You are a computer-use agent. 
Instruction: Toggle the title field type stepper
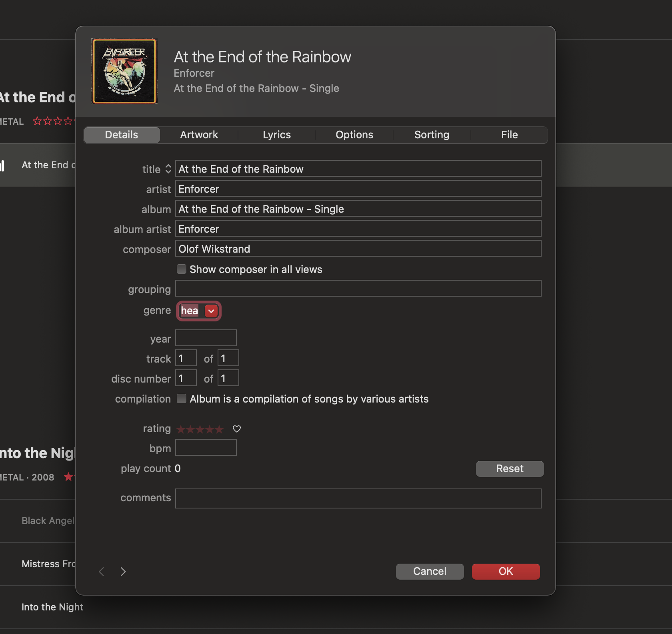(x=168, y=169)
